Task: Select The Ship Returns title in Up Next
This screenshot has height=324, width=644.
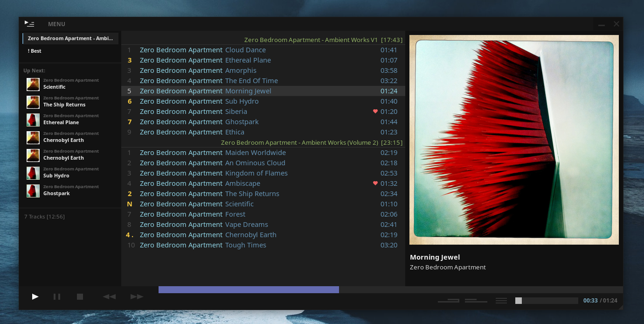Action: tap(64, 105)
